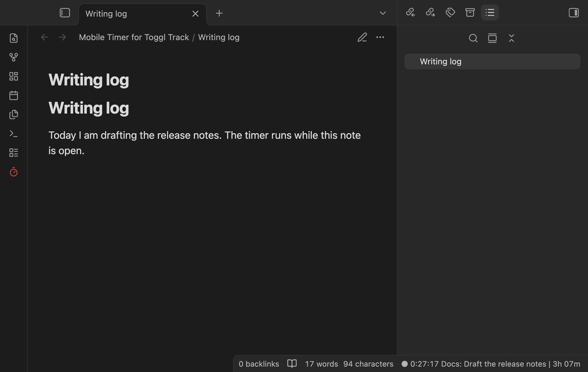588x372 pixels.
Task: Click 0 backlinks in the status bar
Action: [259, 364]
